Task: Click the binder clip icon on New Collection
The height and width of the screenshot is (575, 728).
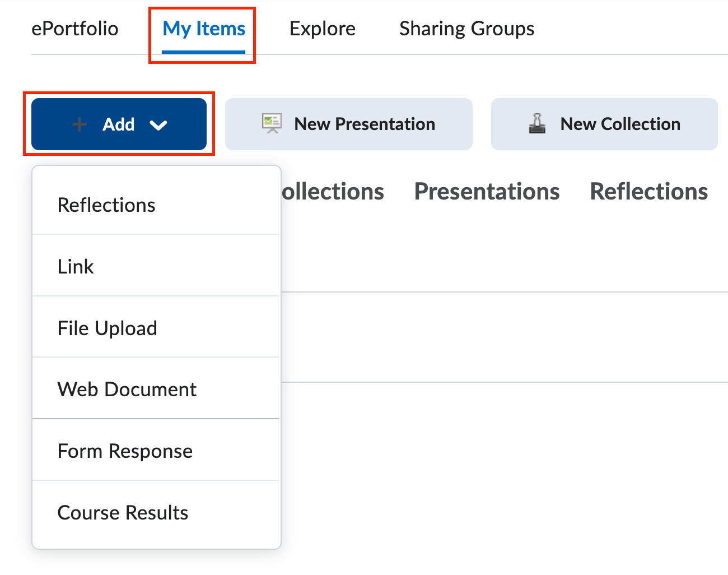Action: (538, 123)
